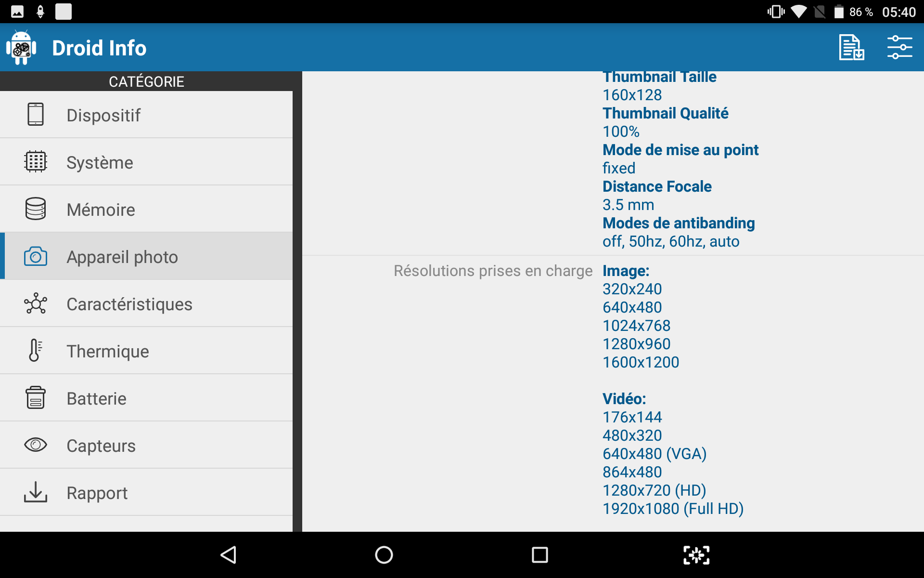Screen dimensions: 924x578
Task: Tap the Thermique thermometer icon
Action: [x=36, y=351]
